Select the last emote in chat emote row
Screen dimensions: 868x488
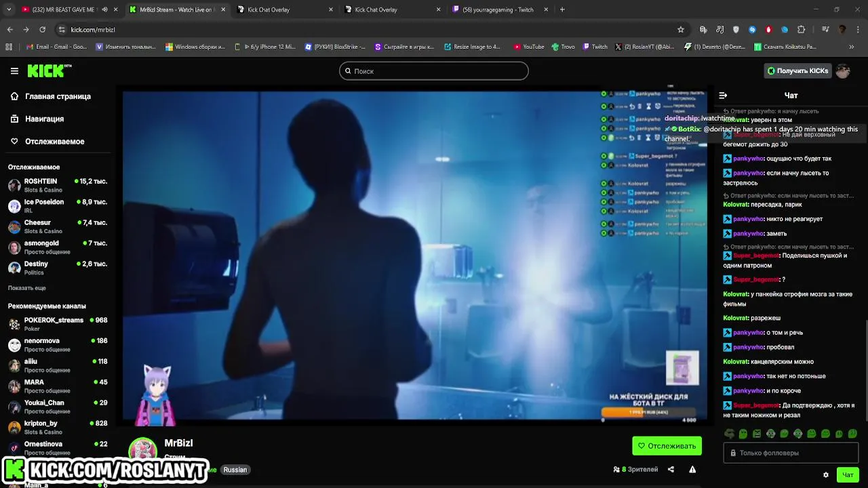852,434
